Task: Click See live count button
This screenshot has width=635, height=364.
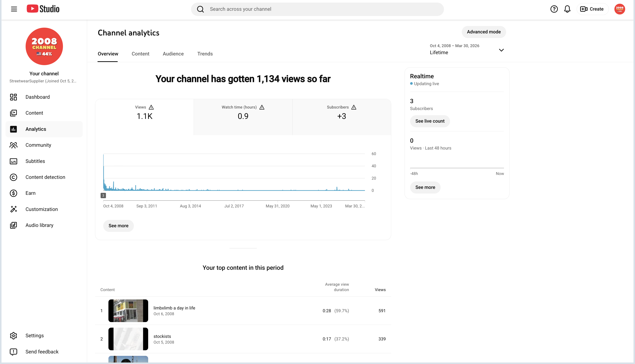Action: pos(430,121)
